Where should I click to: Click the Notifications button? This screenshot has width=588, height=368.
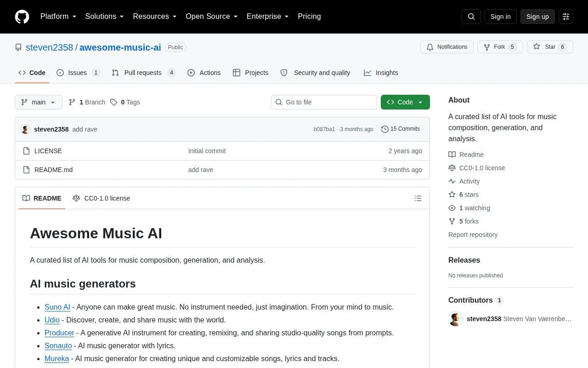447,47
